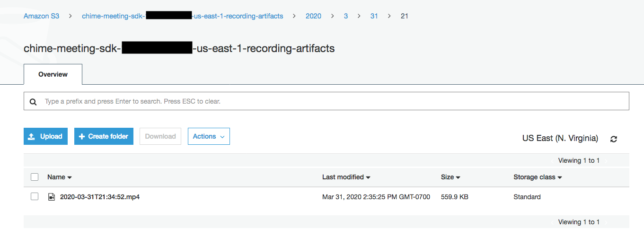Click the magnifier search icon
The height and width of the screenshot is (238, 644).
33,102
